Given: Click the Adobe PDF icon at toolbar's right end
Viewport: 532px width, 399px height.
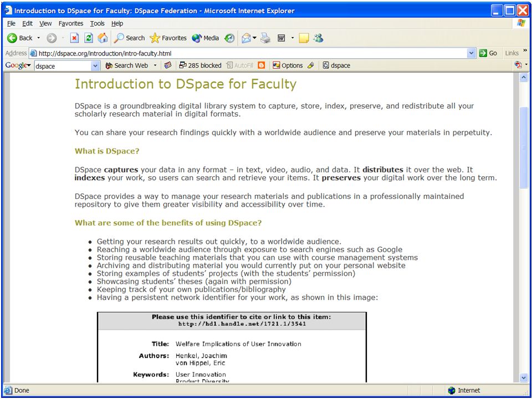Looking at the screenshot, I should pyautogui.click(x=518, y=65).
